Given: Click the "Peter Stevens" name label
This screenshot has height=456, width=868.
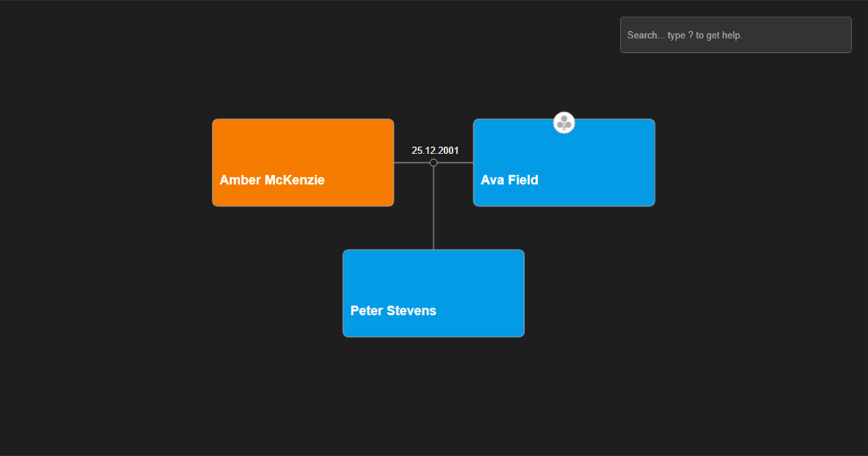Looking at the screenshot, I should click(x=393, y=311).
